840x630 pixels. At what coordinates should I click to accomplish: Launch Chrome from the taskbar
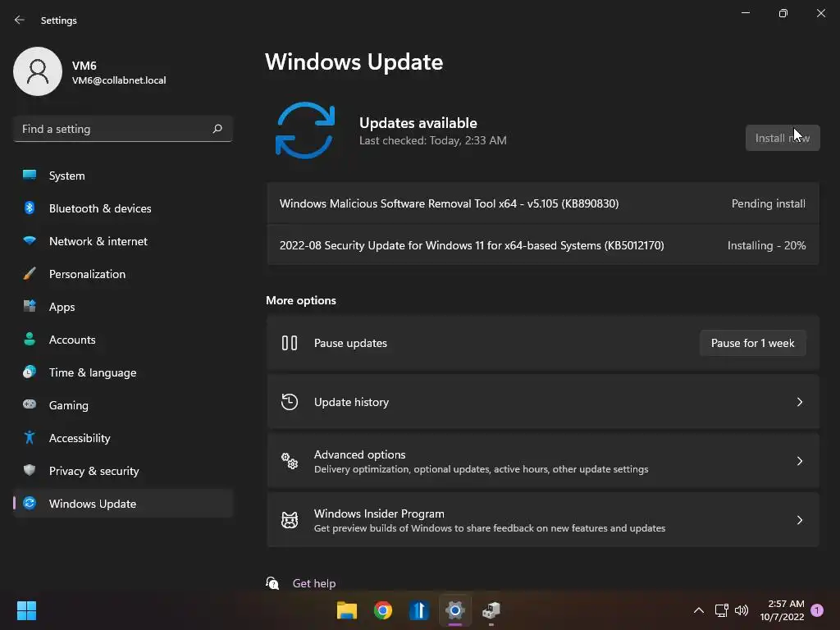click(383, 610)
